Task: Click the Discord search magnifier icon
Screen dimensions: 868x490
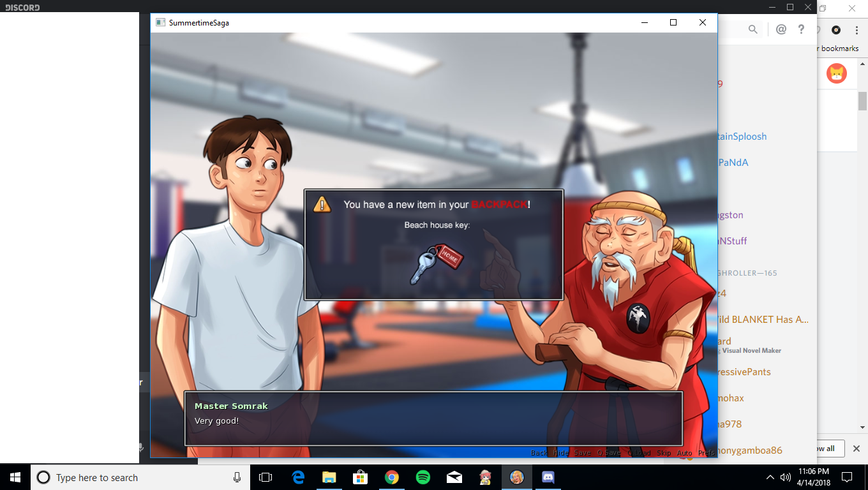Action: [x=753, y=29]
